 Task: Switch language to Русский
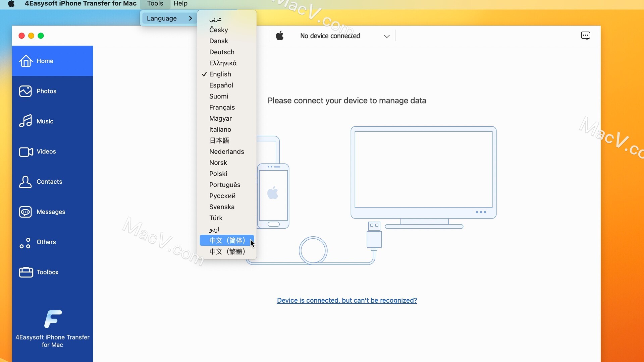(227, 196)
